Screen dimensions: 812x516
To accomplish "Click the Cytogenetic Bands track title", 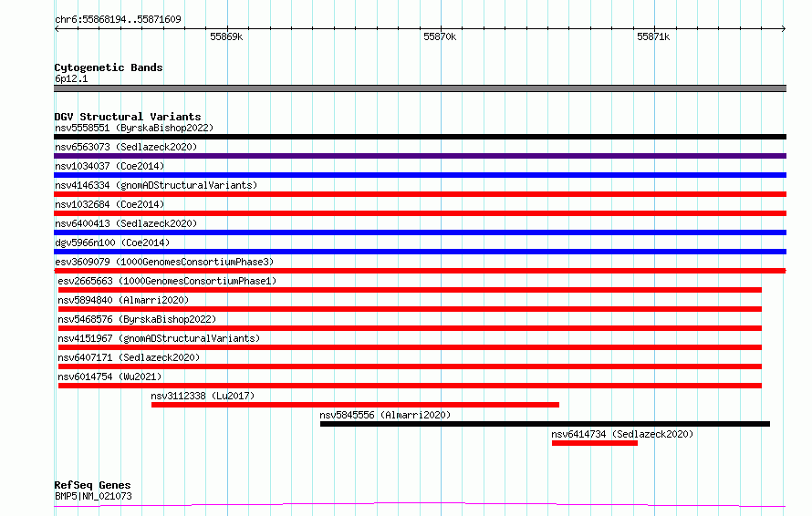I will click(109, 67).
